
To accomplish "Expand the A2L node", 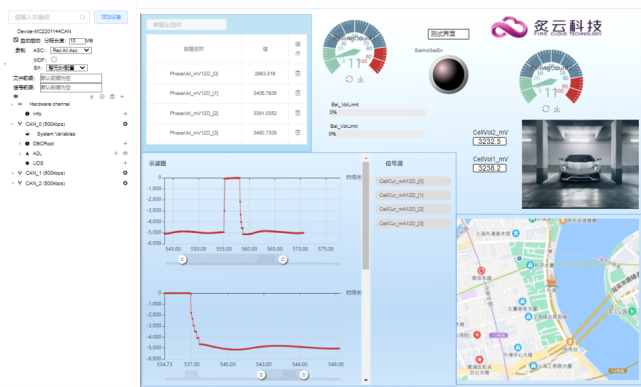I will tap(20, 153).
